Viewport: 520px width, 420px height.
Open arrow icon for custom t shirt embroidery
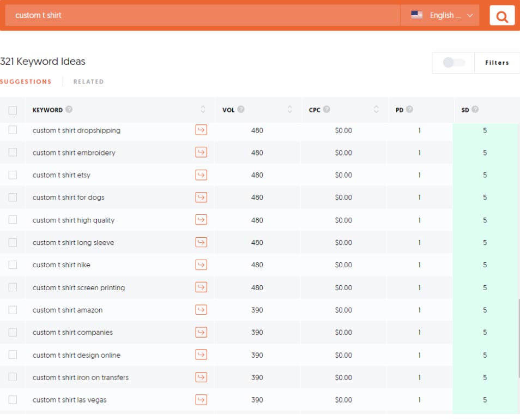[x=201, y=152]
